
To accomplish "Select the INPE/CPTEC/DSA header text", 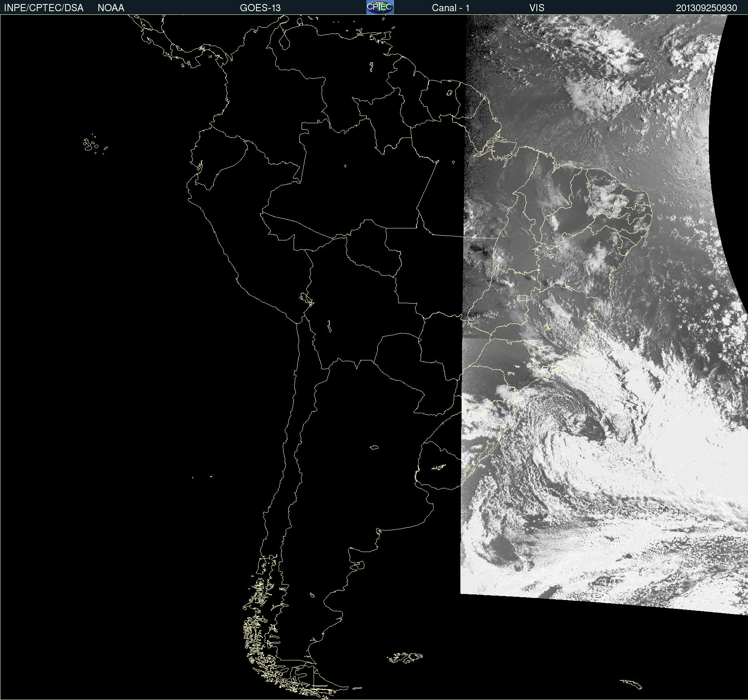I will pyautogui.click(x=44, y=8).
